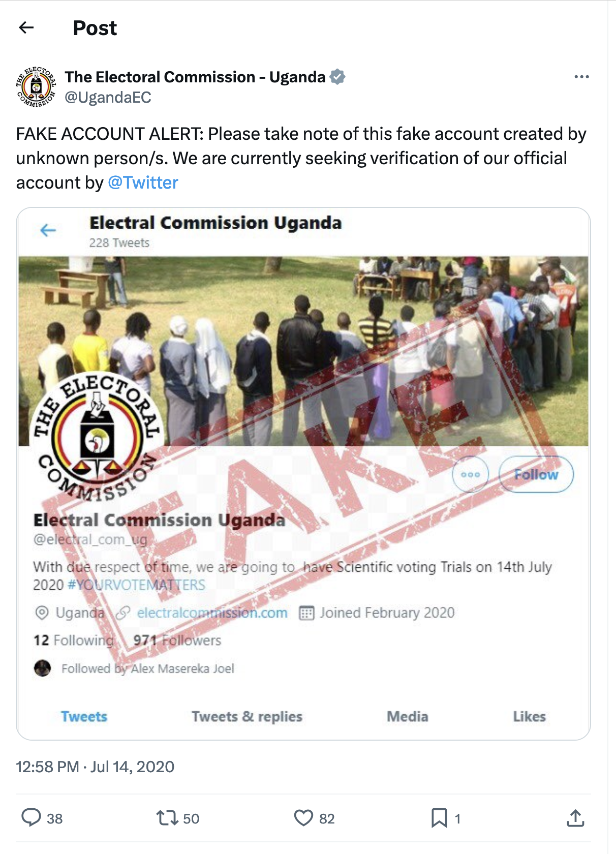Screen dimensions: 616x854
Task: Select the Media tab in screenshot
Action: [x=408, y=716]
